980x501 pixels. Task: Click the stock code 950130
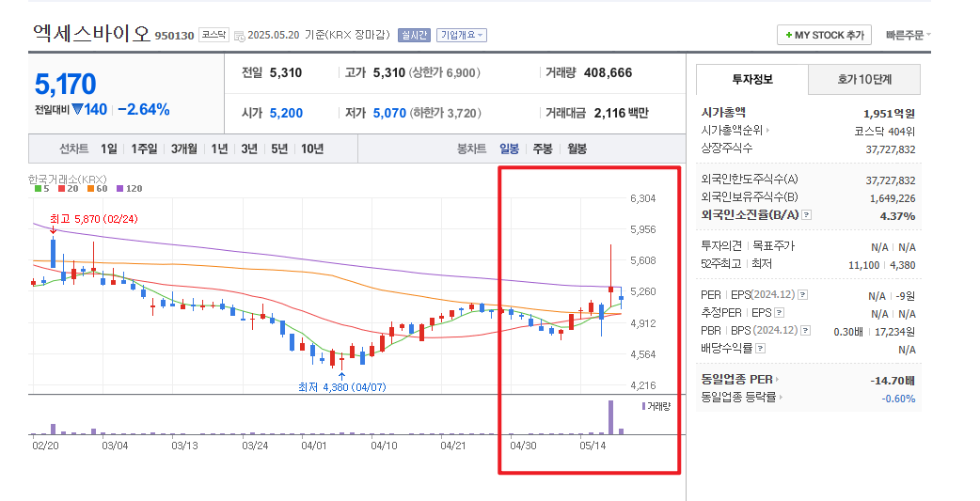pos(174,36)
